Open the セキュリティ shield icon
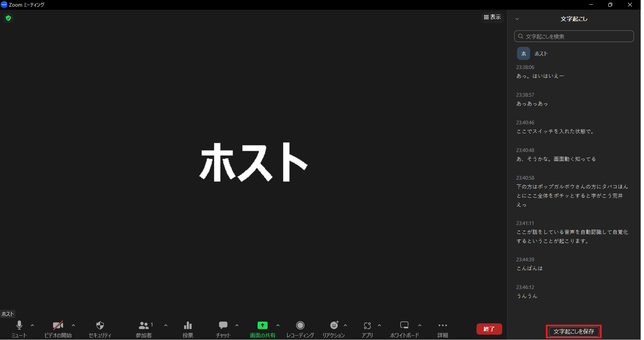The width and height of the screenshot is (644, 340). point(100,326)
